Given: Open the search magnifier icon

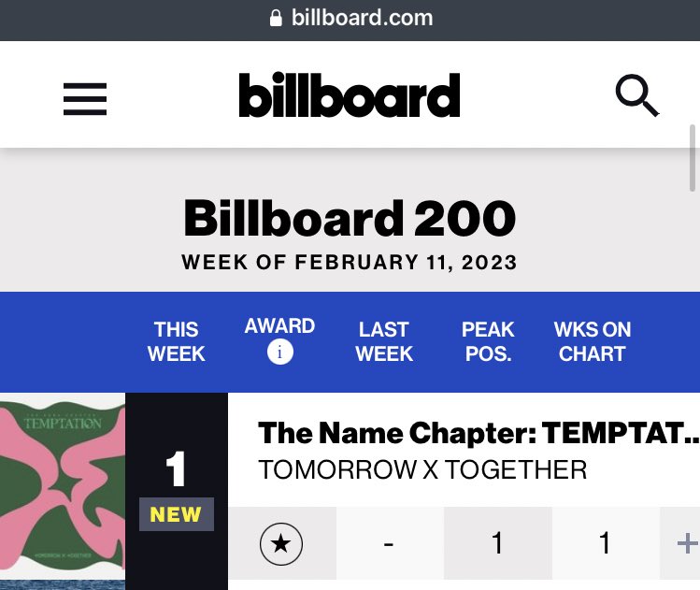Looking at the screenshot, I should pos(637,95).
